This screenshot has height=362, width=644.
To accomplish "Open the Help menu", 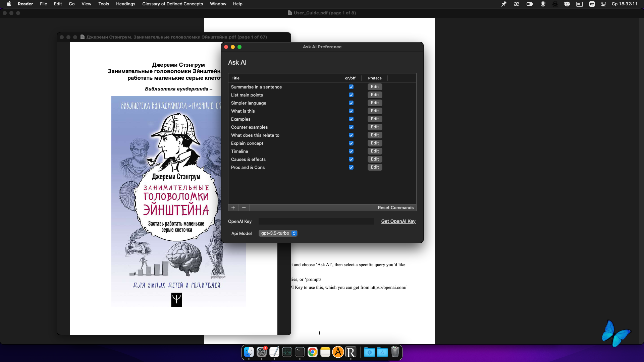I will [237, 4].
